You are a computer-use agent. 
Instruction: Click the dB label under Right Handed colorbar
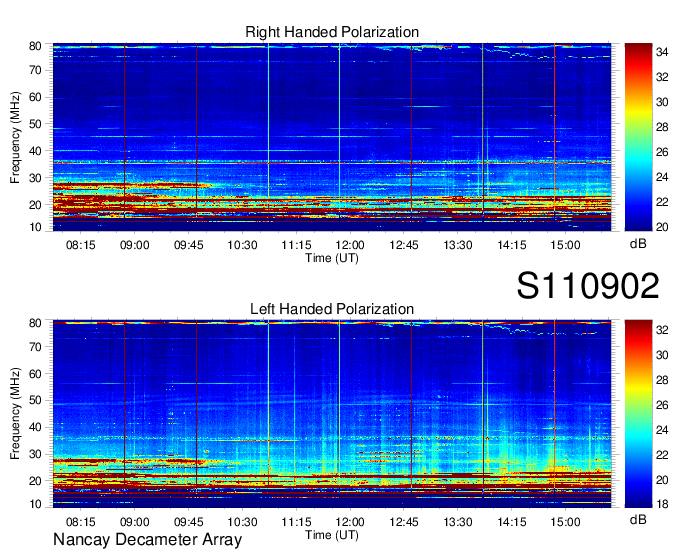[638, 244]
